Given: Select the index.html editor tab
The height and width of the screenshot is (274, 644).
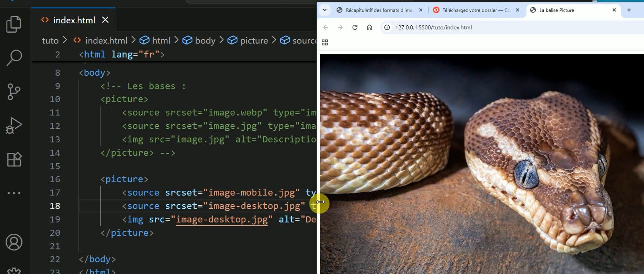Looking at the screenshot, I should click(73, 20).
